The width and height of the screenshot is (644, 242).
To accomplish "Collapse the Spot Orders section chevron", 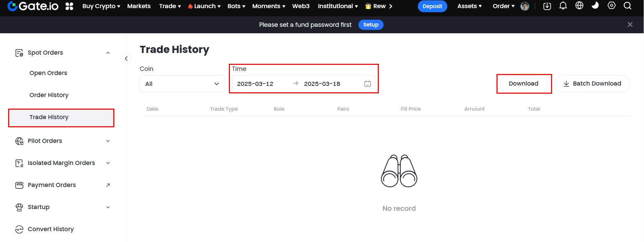I will tap(108, 53).
